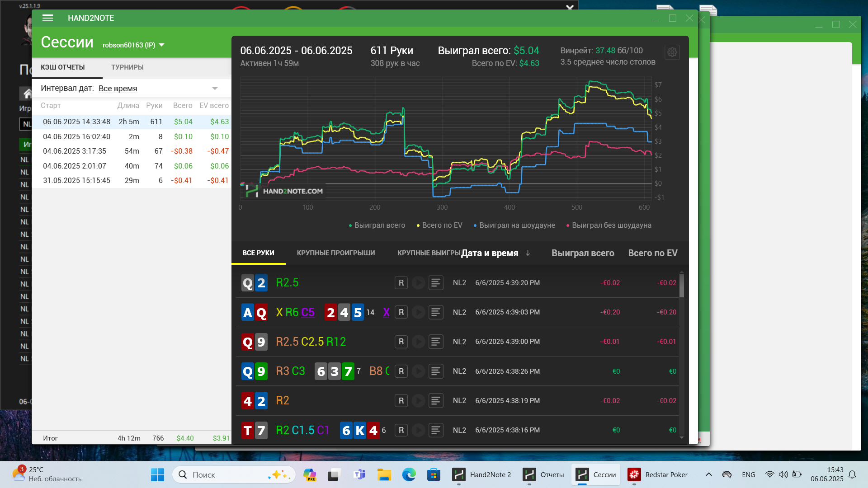This screenshot has height=488, width=868.
Task: Open Task View from taskbar
Action: tap(334, 474)
